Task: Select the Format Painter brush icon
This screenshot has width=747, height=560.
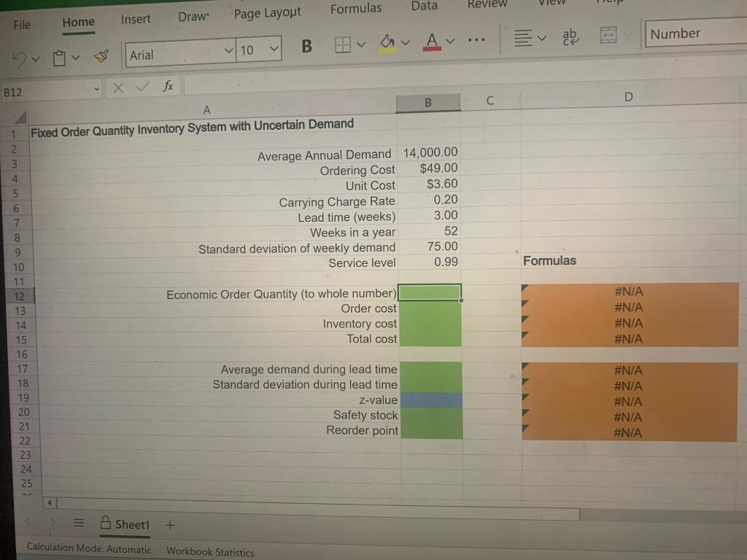Action: (x=101, y=57)
